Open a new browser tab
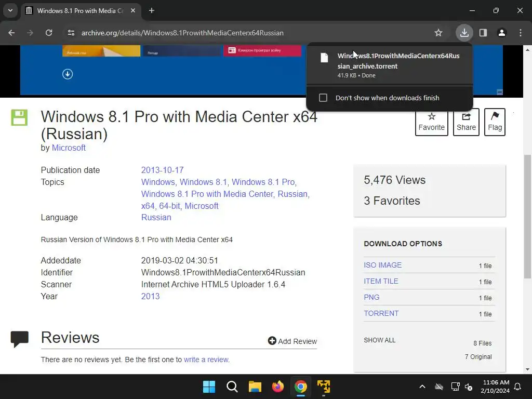 tap(152, 10)
